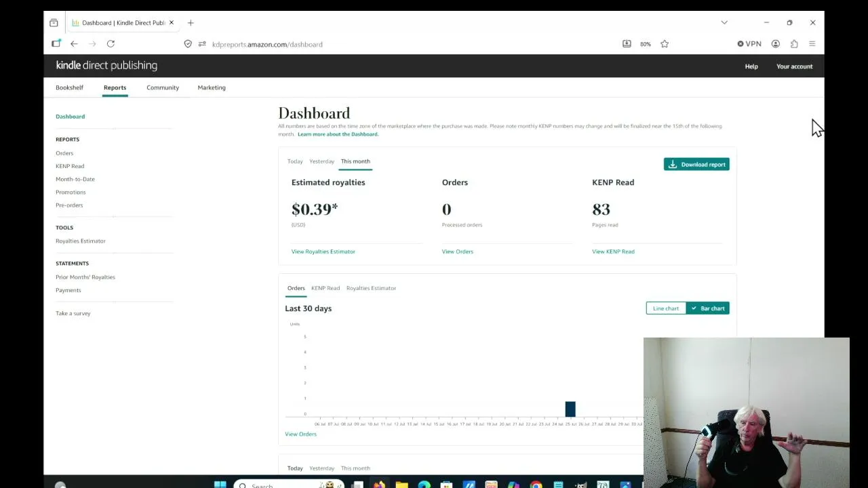The width and height of the screenshot is (868, 488).
Task: Select Dashboard in the left sidebar
Action: pyautogui.click(x=70, y=117)
